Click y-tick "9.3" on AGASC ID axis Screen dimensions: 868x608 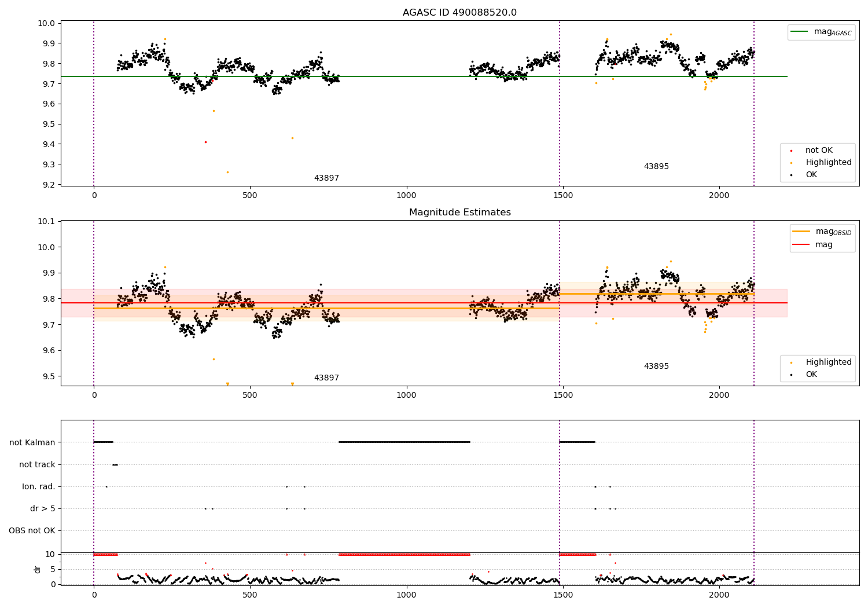(49, 164)
